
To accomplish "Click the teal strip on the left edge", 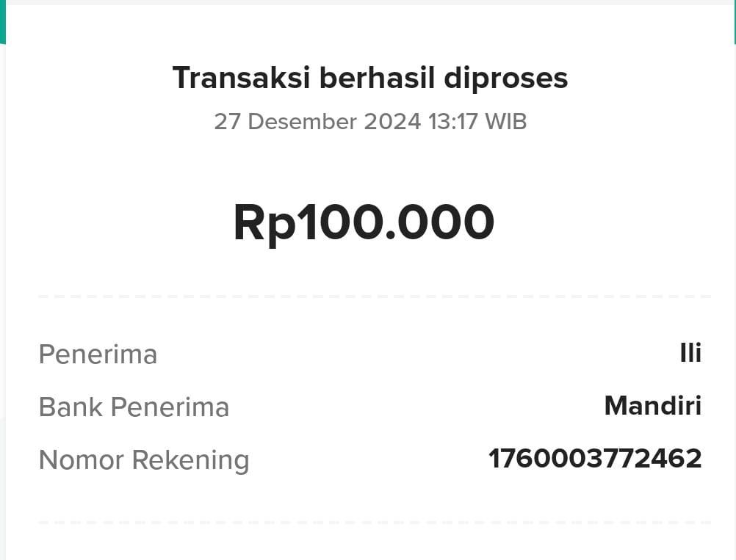I will (2, 22).
